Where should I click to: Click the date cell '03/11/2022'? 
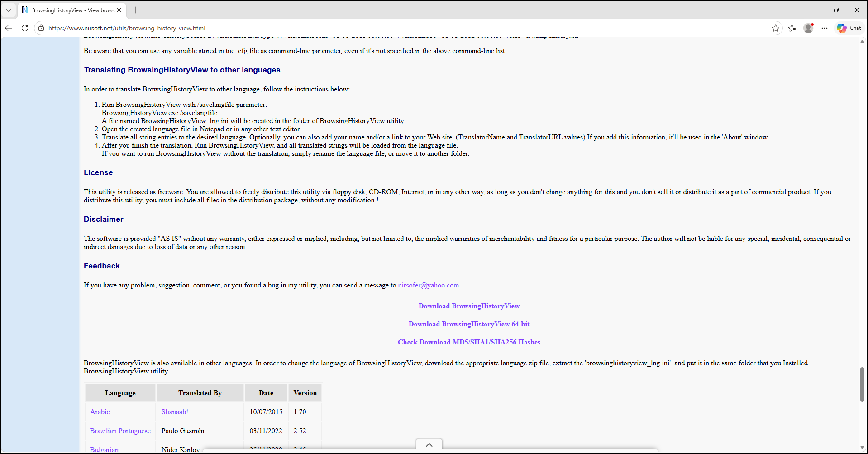[x=266, y=431]
